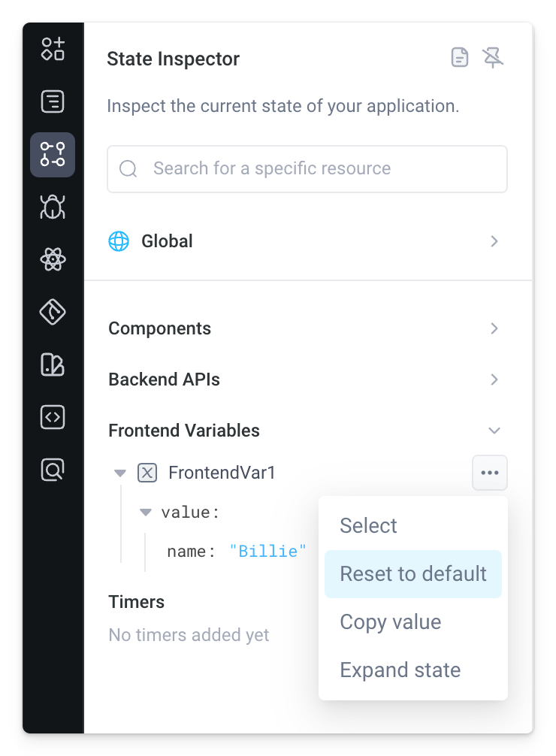Select the State Inspector sidebar icon
Screen dimensions: 556x756
[x=52, y=155]
